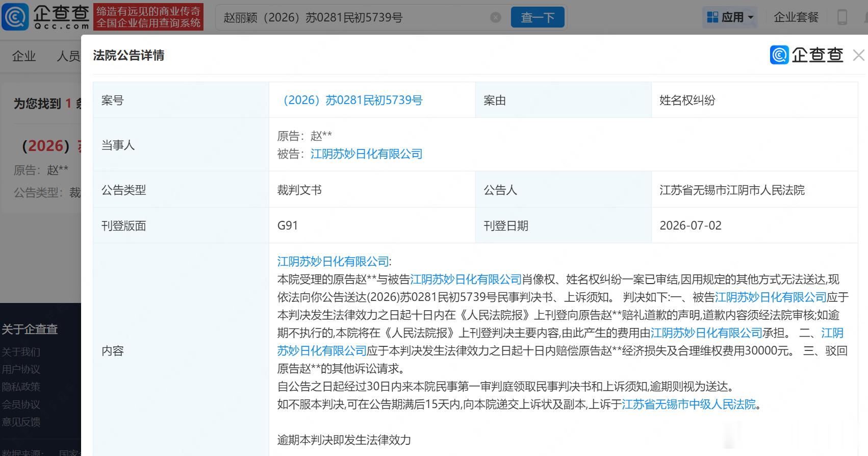
Task: Click the 公告人 label cell
Action: [564, 190]
